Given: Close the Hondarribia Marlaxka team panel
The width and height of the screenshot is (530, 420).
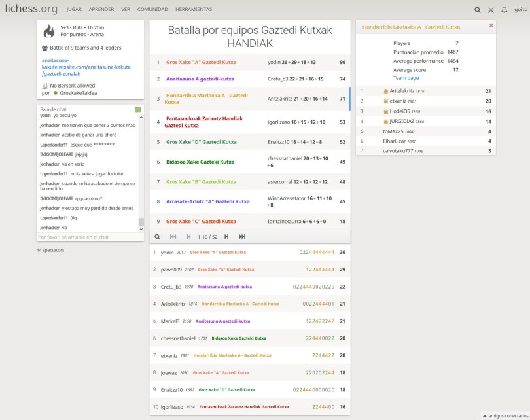Looking at the screenshot, I should (491, 26).
